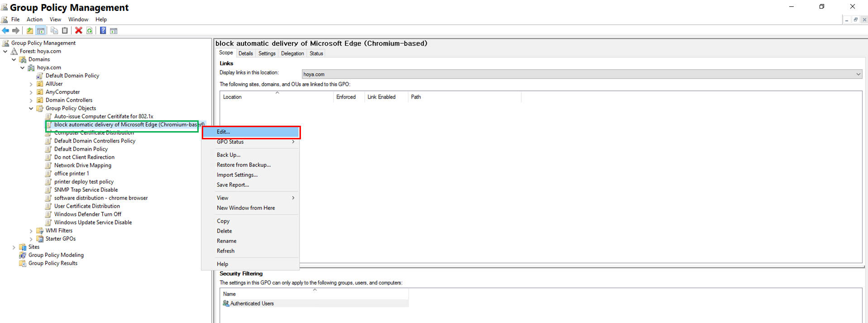This screenshot has height=323, width=868.
Task: Switch to the Settings tab
Action: pyautogui.click(x=267, y=53)
